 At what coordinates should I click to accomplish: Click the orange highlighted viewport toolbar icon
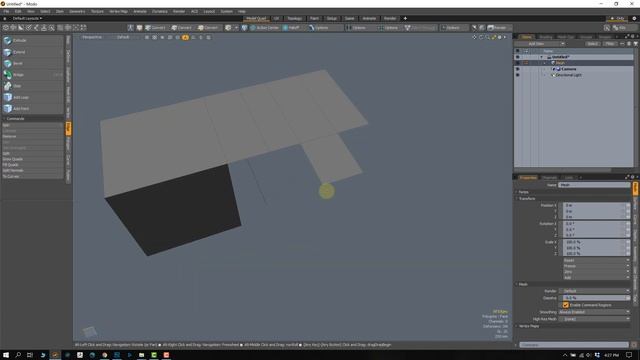point(185,37)
